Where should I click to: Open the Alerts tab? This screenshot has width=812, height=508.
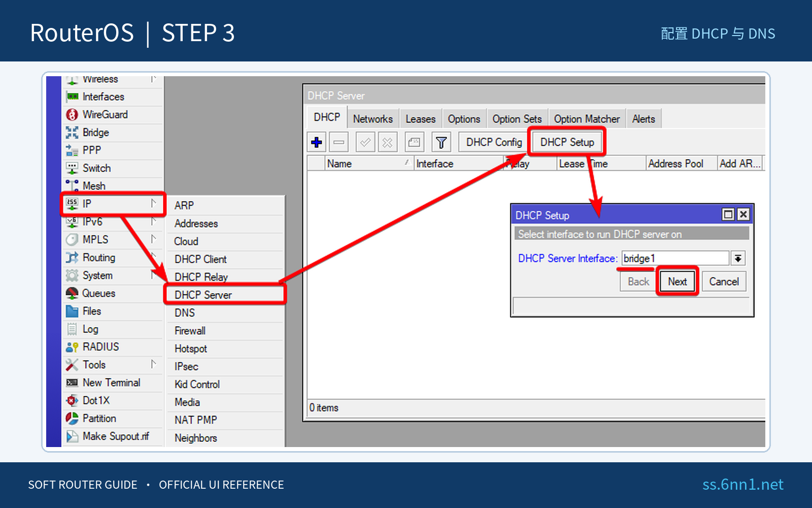pyautogui.click(x=644, y=119)
